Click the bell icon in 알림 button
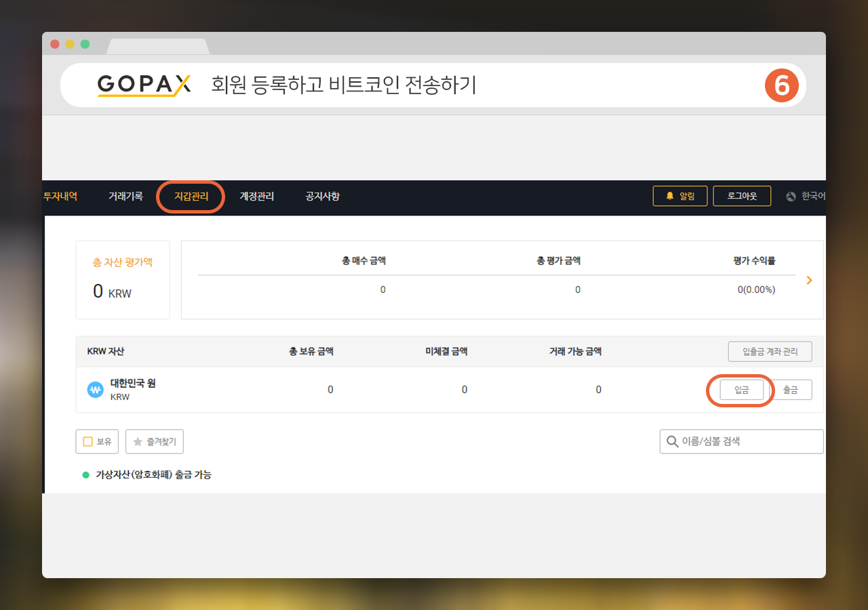Image resolution: width=868 pixels, height=610 pixels. tap(670, 196)
